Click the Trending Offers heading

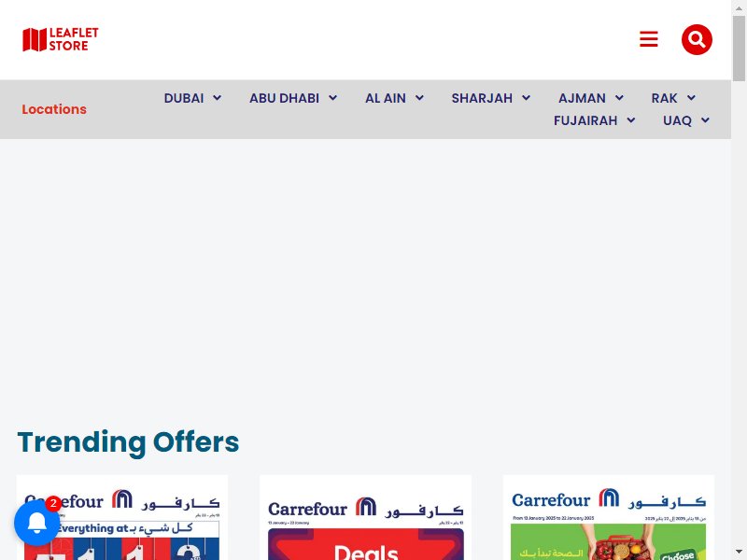[x=128, y=441]
